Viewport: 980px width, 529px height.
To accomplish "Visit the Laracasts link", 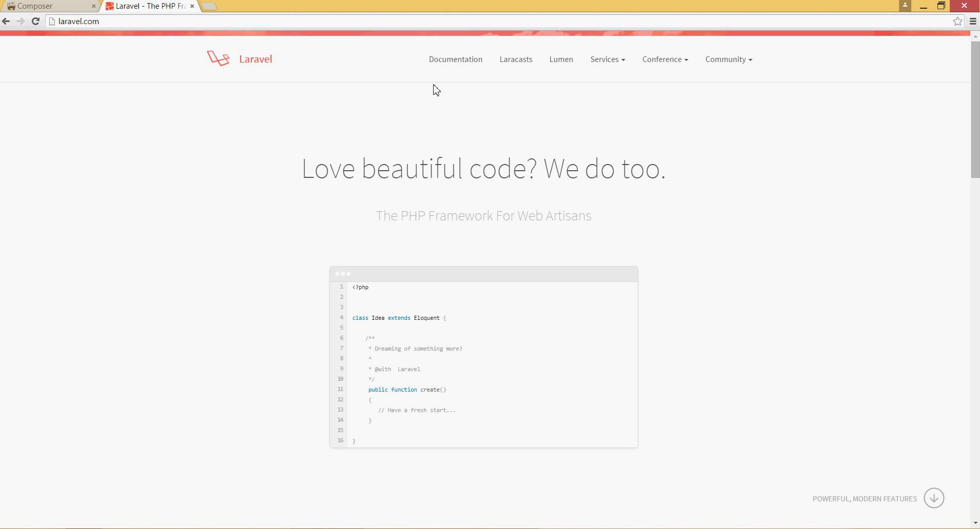I will coord(516,59).
